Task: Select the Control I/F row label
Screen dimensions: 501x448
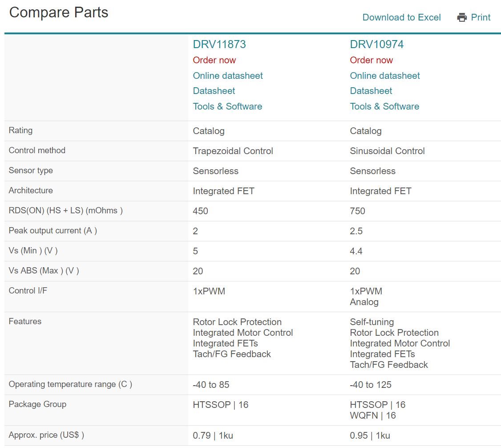Action: (28, 291)
